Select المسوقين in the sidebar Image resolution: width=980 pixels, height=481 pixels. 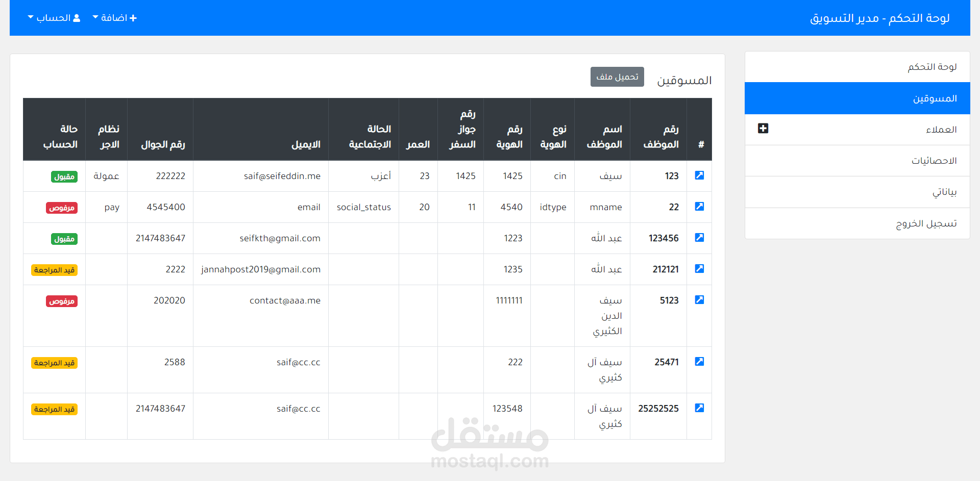pyautogui.click(x=857, y=98)
